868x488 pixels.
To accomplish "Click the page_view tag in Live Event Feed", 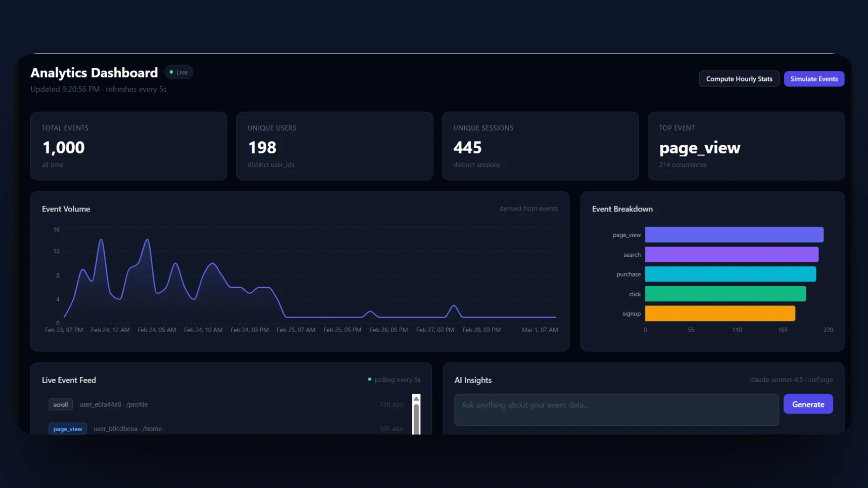I will click(67, 428).
